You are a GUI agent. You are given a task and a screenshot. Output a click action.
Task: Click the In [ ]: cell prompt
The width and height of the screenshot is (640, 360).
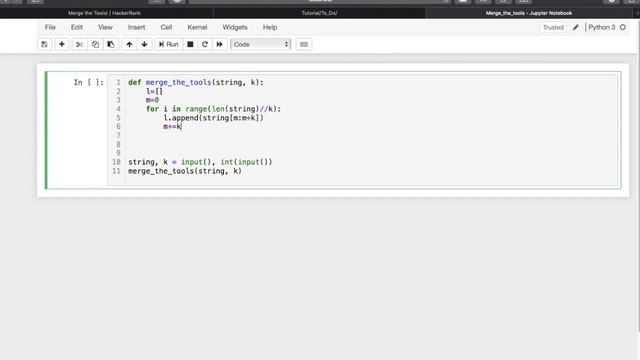tap(89, 82)
